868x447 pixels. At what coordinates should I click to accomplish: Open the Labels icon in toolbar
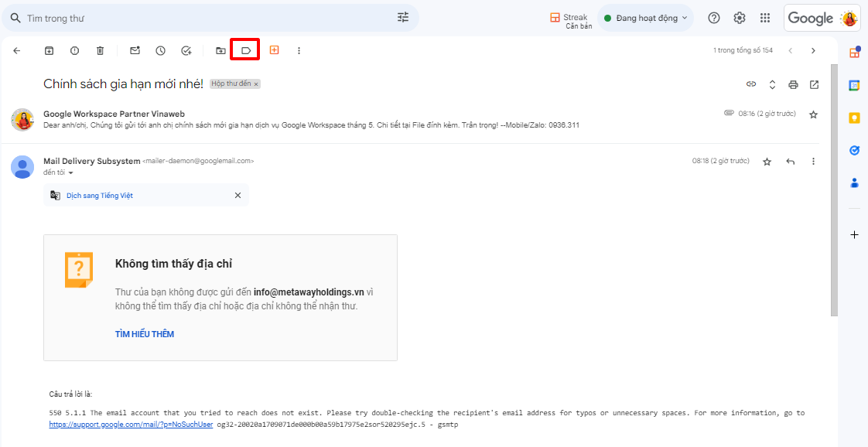point(245,50)
